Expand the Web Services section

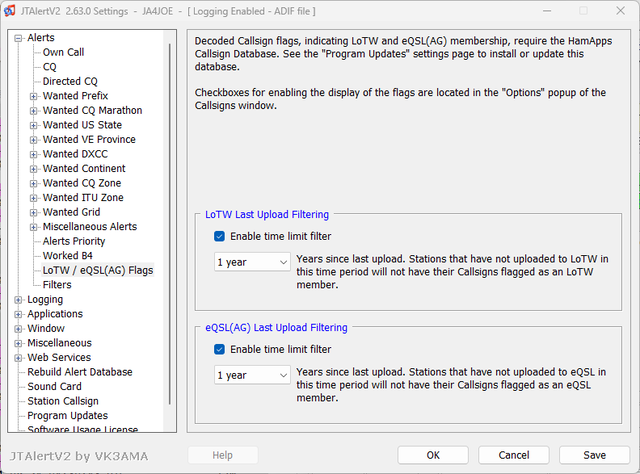19,357
